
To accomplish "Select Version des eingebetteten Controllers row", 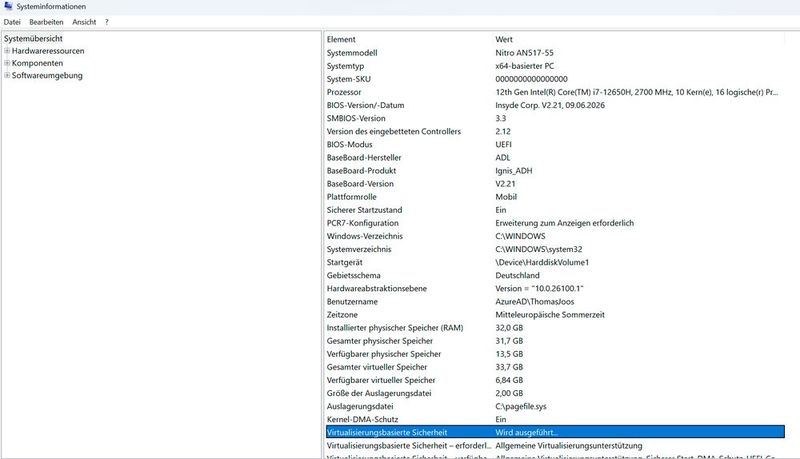I will click(x=555, y=132).
